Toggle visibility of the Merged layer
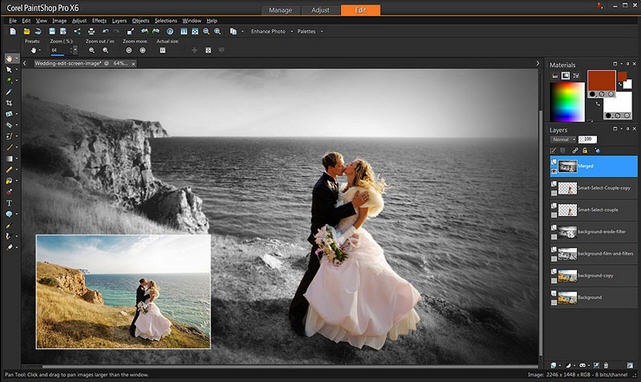The width and height of the screenshot is (641, 382). pos(554,162)
